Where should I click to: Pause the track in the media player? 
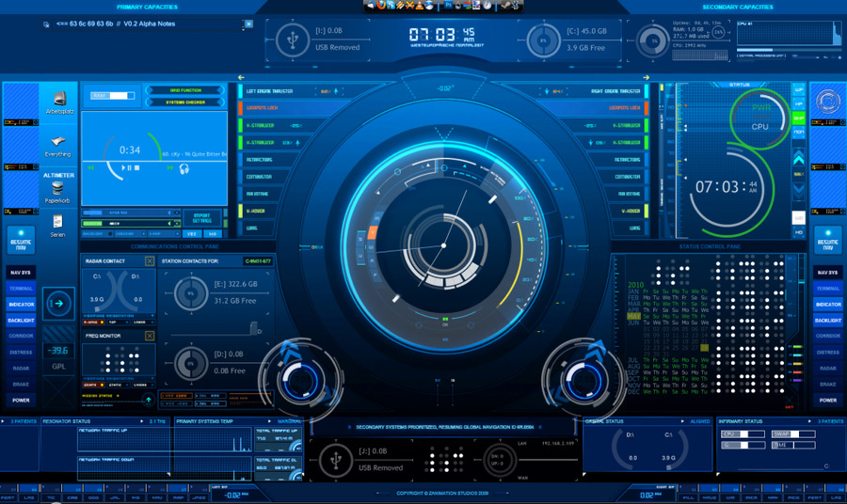pyautogui.click(x=129, y=167)
